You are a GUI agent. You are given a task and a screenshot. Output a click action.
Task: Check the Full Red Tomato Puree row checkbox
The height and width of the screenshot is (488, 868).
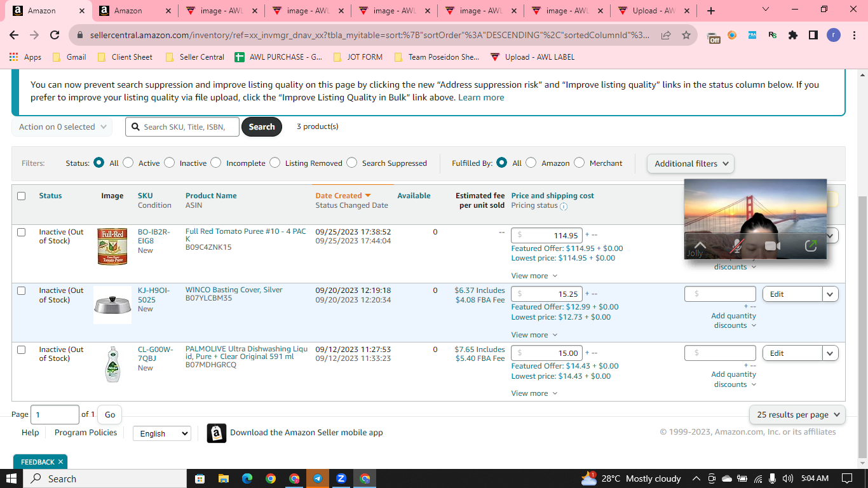(x=22, y=233)
